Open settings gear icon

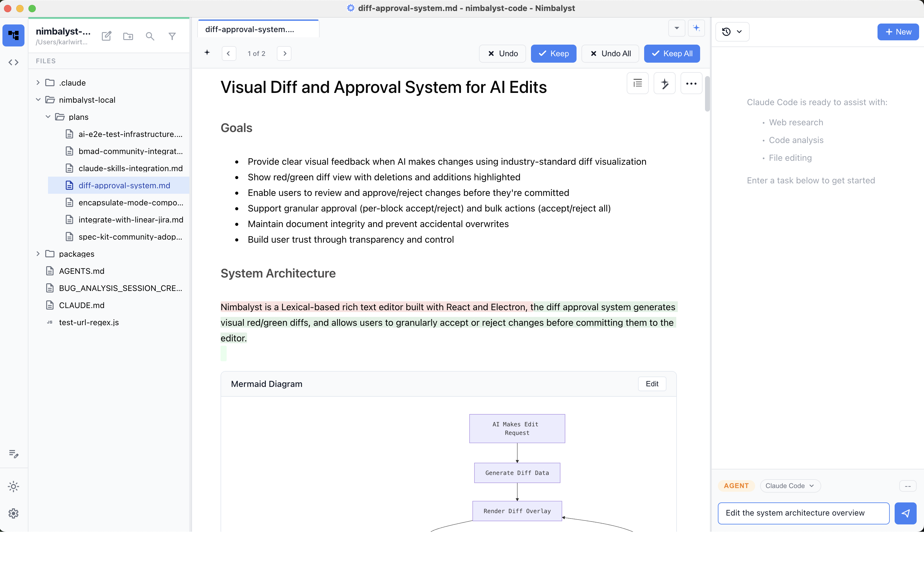(13, 513)
